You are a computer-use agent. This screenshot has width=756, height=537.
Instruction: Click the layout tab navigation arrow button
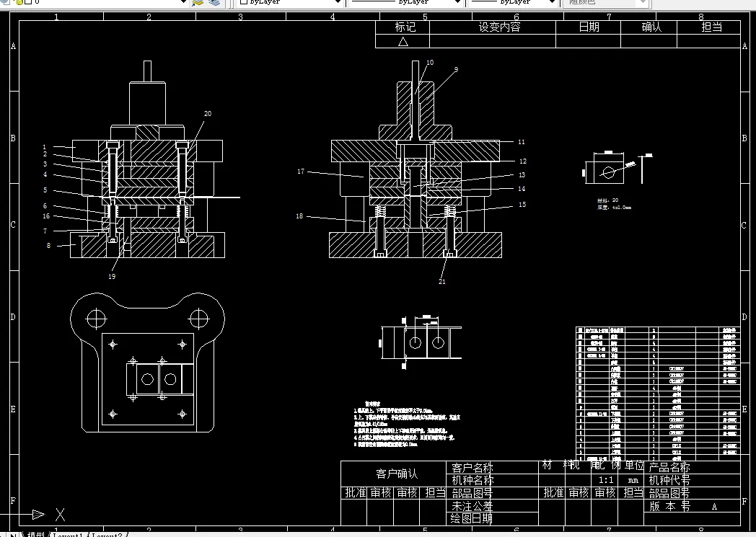pos(13,535)
